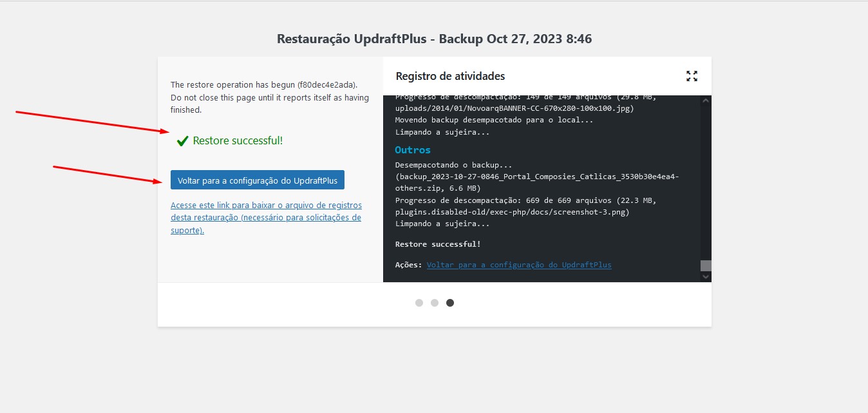Click scroll-up arrow of activity log
Image resolution: width=868 pixels, height=413 pixels.
pyautogui.click(x=706, y=101)
